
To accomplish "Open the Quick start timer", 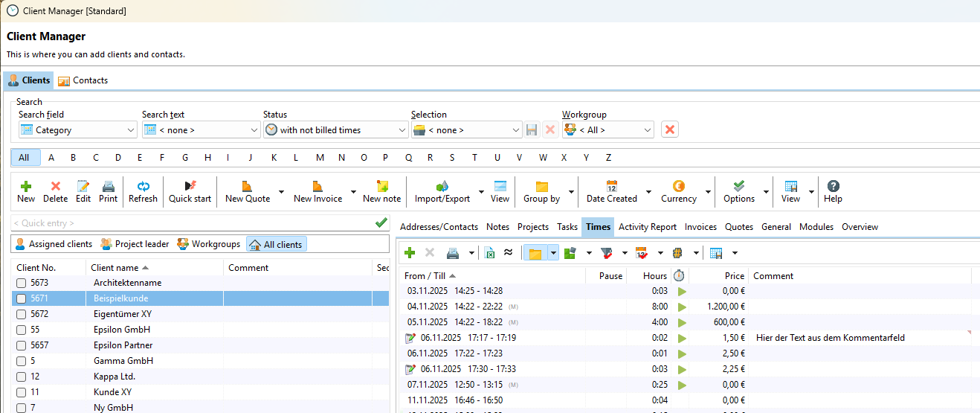I will [x=190, y=187].
